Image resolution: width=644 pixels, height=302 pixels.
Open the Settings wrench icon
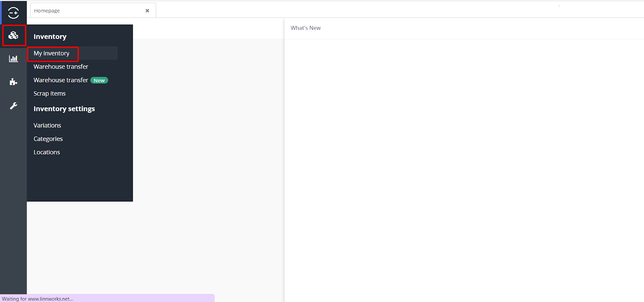[x=13, y=106]
